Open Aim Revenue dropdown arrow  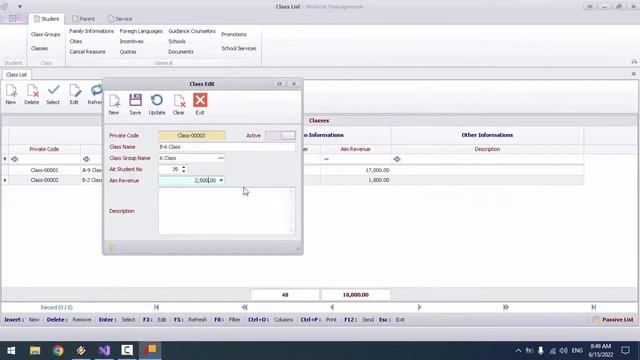(221, 180)
